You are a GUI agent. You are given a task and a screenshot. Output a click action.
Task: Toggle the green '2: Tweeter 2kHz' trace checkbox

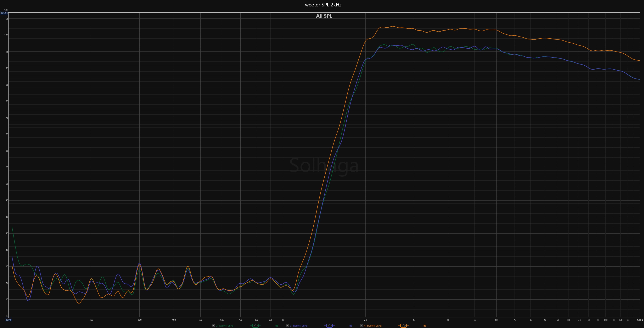213,326
